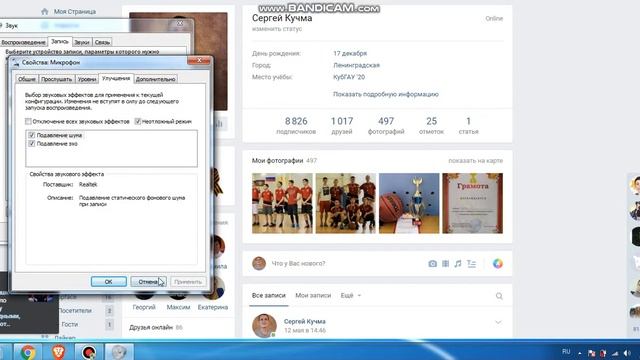The image size is (640, 360).
Task: Click КубГАУ '20 education link
Action: coord(349,77)
